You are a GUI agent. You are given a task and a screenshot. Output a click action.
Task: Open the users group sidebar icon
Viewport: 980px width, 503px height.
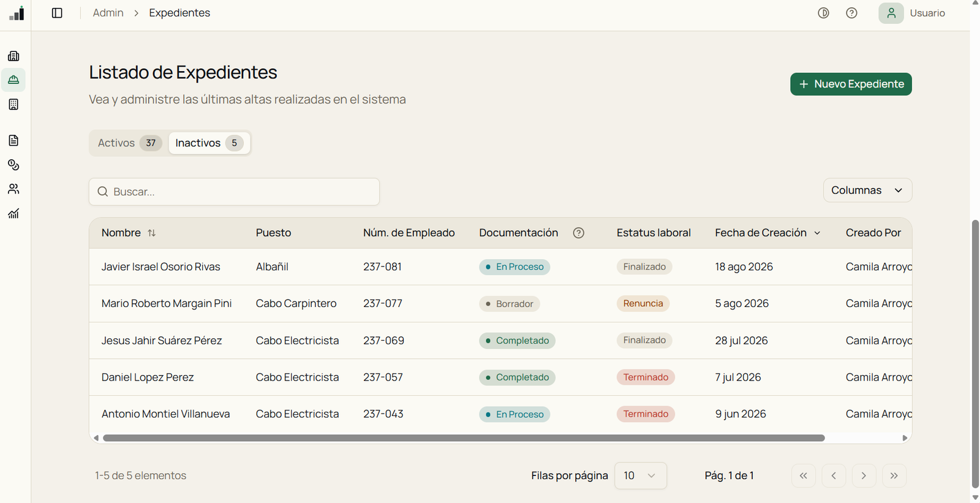(13, 189)
